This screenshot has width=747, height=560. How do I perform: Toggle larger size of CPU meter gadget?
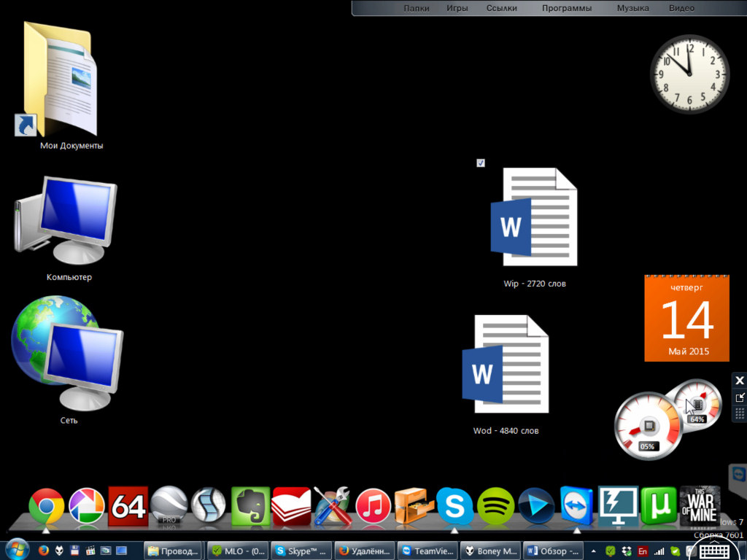click(x=740, y=397)
